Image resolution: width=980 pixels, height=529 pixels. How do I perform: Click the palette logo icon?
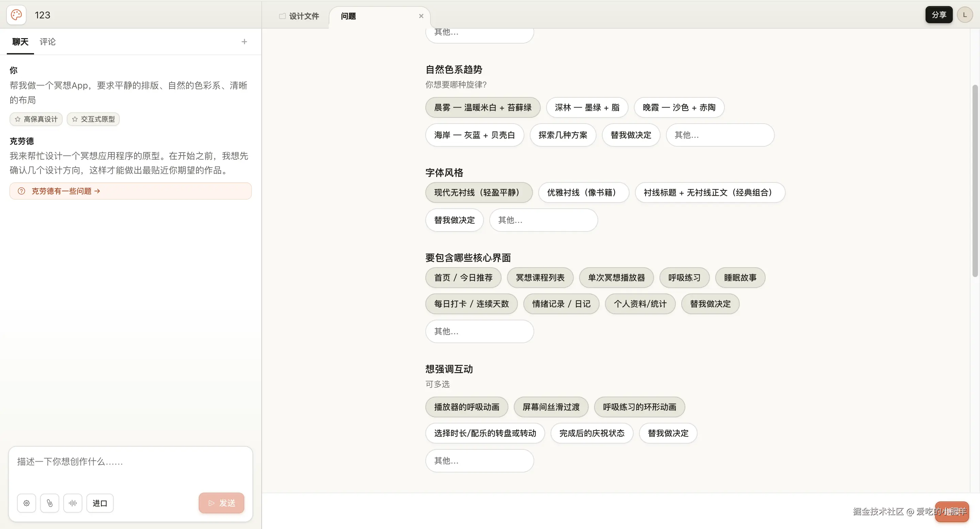pos(16,15)
